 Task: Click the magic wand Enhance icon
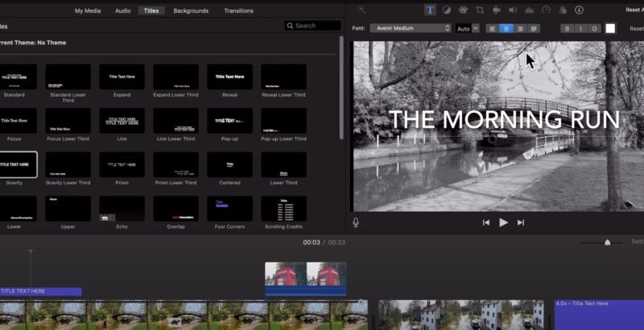click(361, 10)
